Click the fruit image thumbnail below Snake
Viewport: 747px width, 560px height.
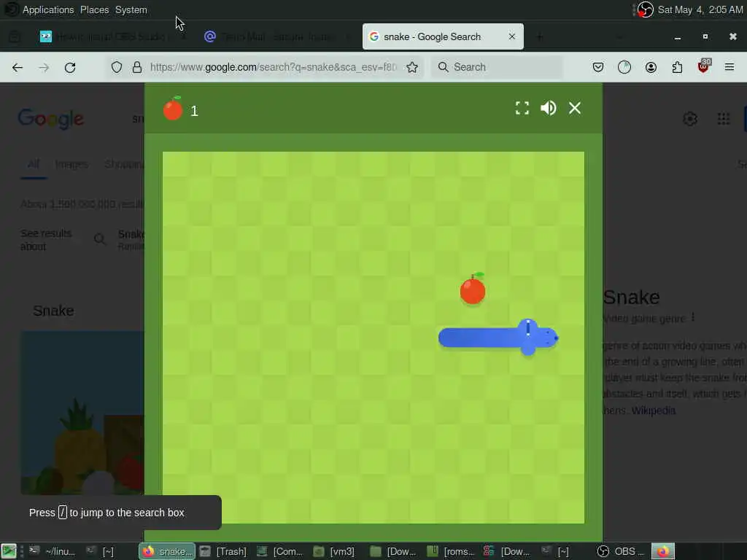point(82,413)
